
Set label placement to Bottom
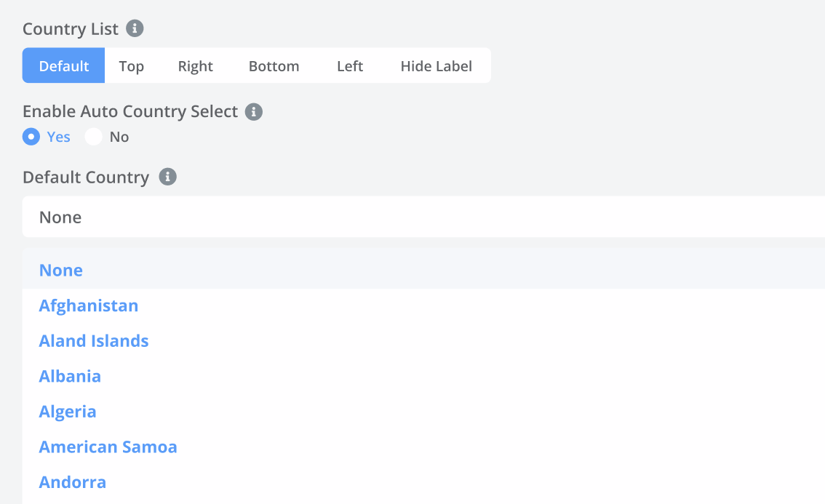coord(274,66)
